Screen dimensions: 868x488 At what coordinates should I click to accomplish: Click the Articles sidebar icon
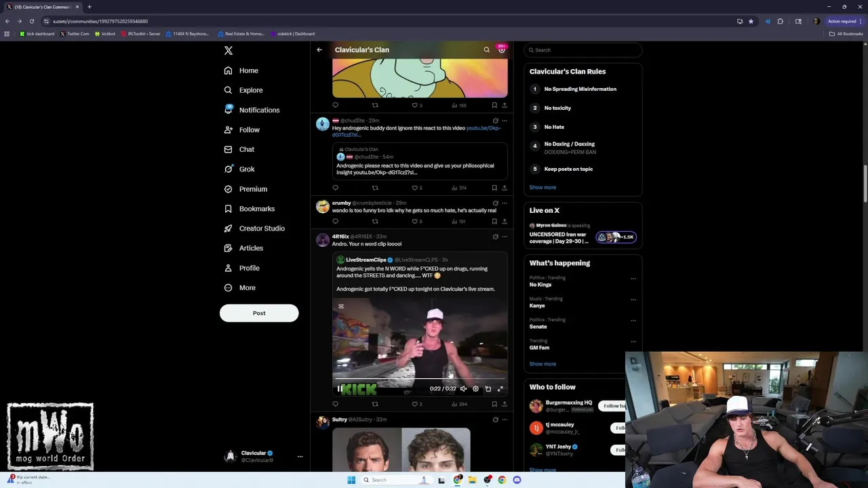228,248
